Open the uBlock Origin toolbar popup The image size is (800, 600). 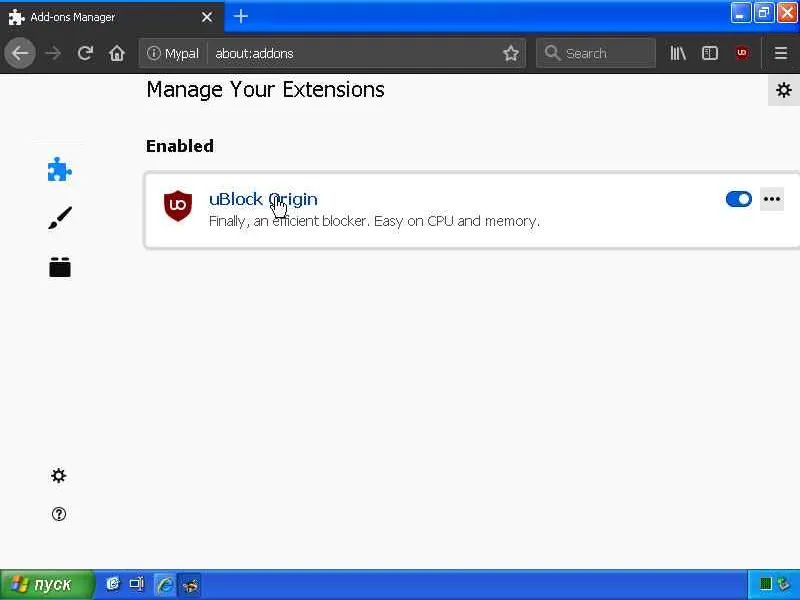coord(742,53)
